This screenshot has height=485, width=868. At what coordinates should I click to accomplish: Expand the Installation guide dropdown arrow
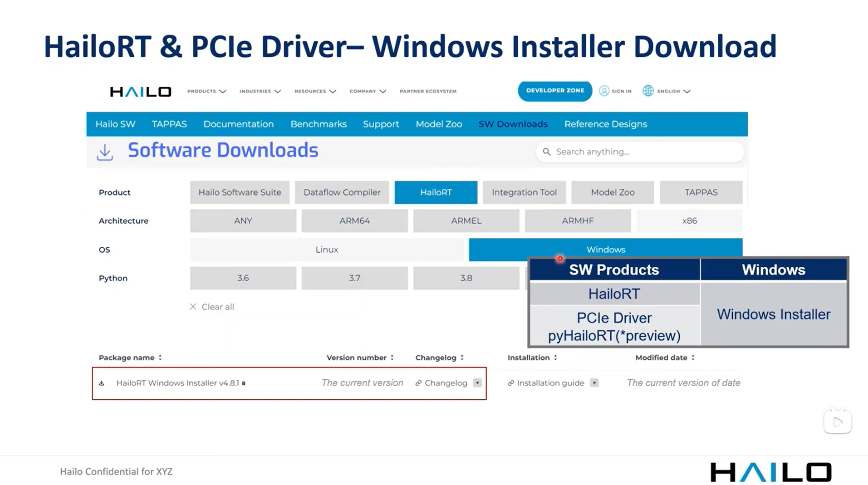[x=594, y=383]
